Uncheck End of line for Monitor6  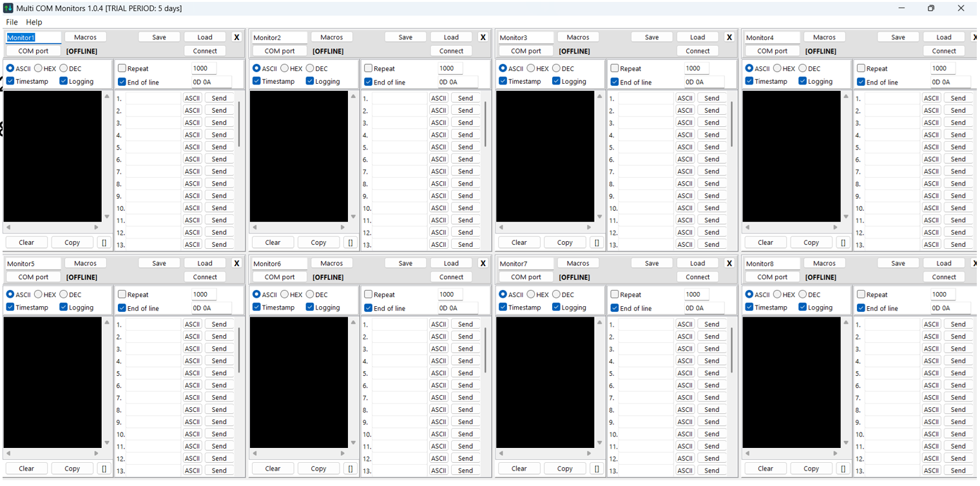pos(367,307)
